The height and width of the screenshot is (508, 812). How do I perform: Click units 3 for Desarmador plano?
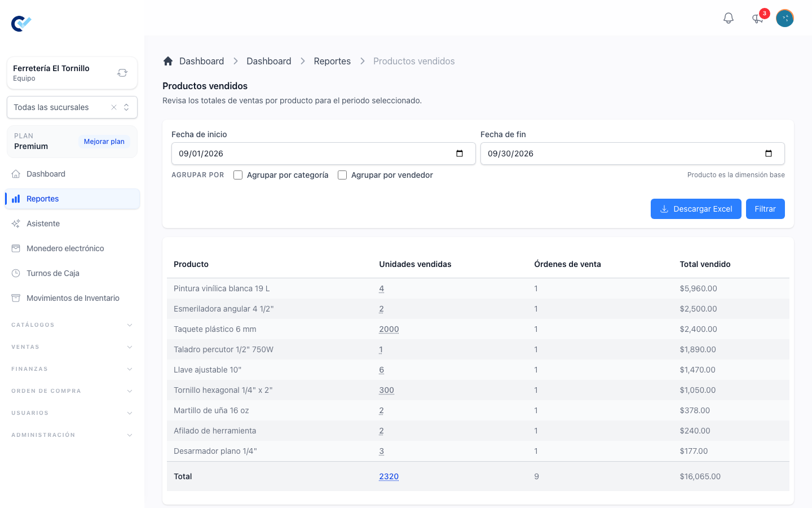(382, 451)
